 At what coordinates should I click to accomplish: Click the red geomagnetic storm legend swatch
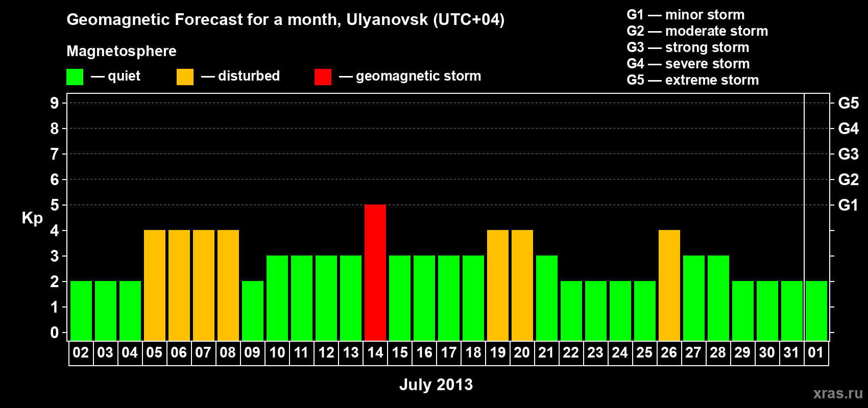323,77
